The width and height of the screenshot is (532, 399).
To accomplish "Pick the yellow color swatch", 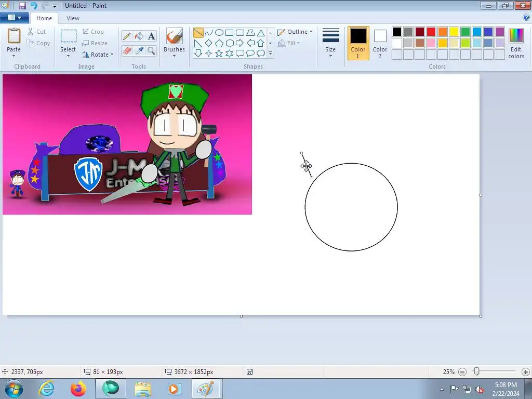I will (454, 32).
